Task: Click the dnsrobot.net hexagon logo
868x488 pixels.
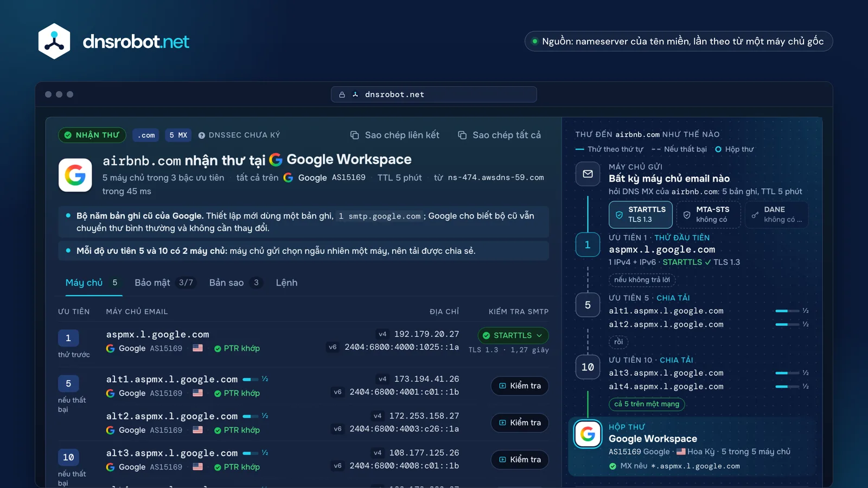Action: [54, 41]
